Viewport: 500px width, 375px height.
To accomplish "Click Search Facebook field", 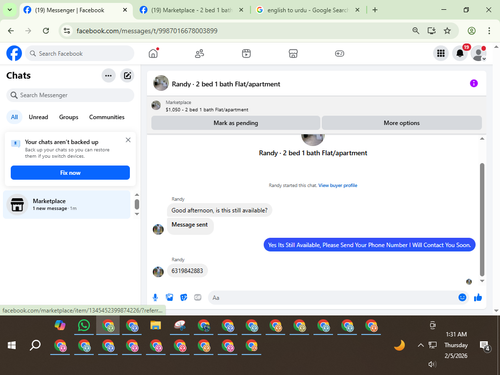I will (x=80, y=53).
